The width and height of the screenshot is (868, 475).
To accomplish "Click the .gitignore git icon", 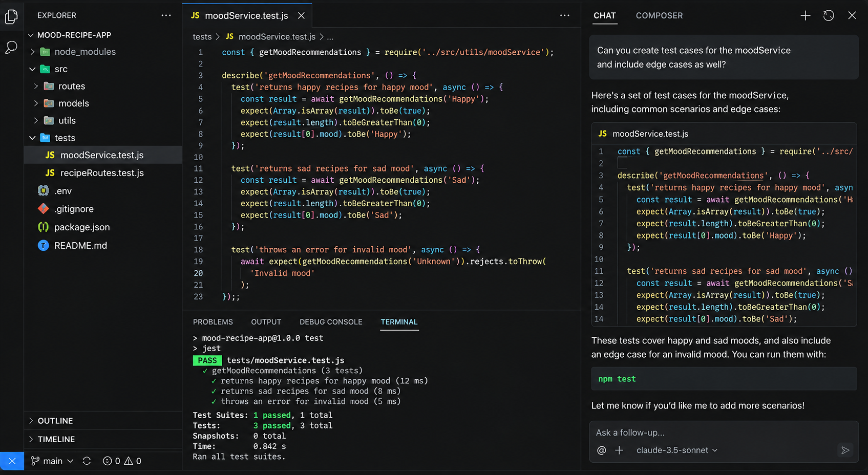I will point(44,209).
